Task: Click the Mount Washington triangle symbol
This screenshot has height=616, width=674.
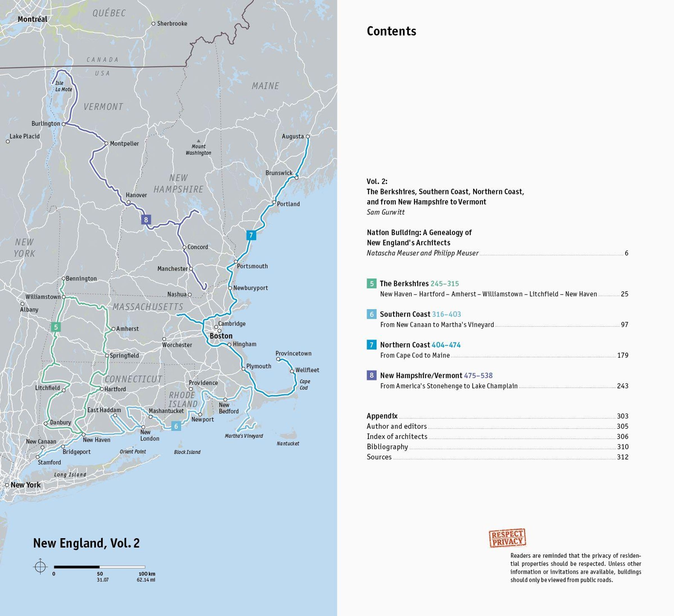Action: (198, 141)
